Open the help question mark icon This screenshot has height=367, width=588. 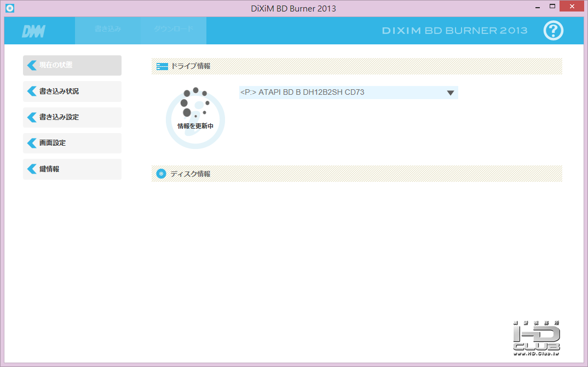point(553,30)
